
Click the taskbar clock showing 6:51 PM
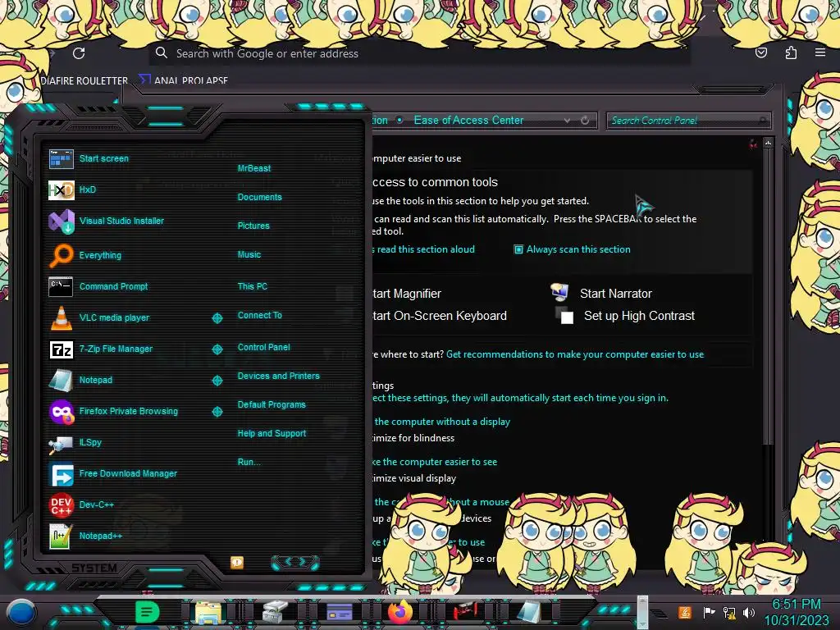click(x=796, y=612)
